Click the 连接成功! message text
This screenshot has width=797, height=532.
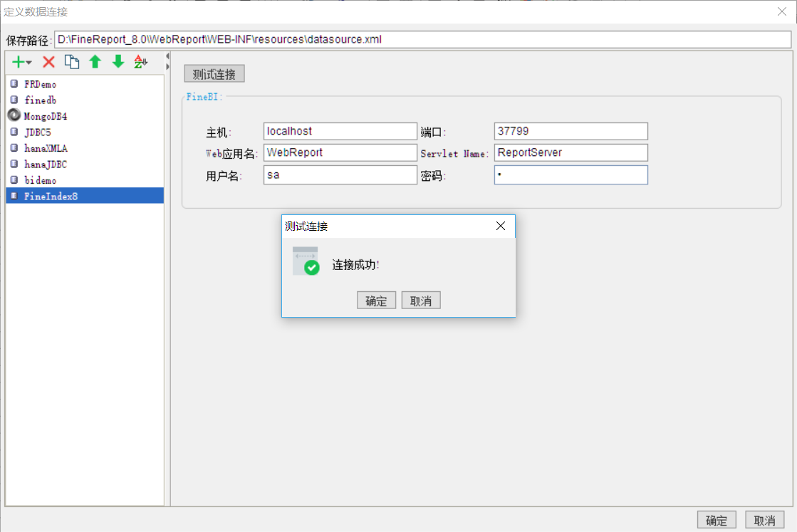pyautogui.click(x=356, y=265)
